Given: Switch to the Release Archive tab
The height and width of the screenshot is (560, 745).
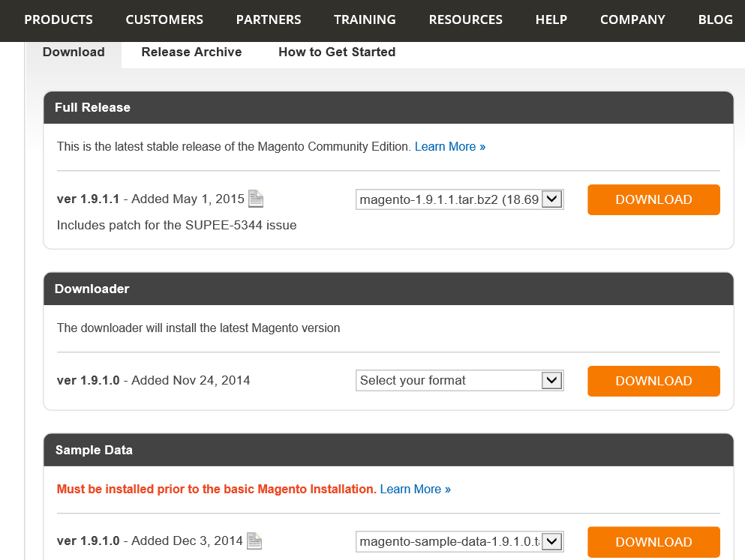Looking at the screenshot, I should 191,52.
